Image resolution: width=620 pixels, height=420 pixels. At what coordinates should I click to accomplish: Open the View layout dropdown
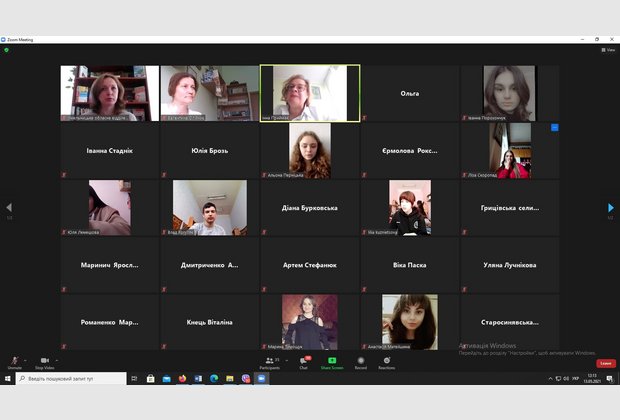[x=607, y=50]
